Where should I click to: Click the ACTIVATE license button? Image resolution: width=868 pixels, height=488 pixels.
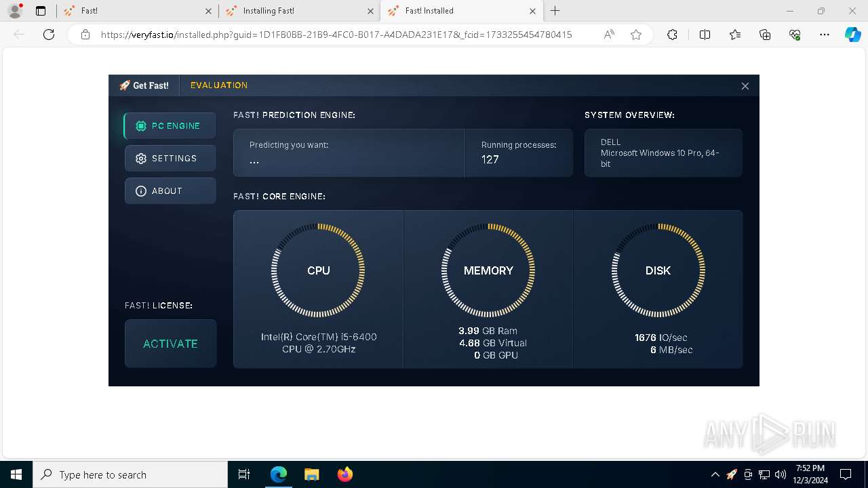[170, 344]
